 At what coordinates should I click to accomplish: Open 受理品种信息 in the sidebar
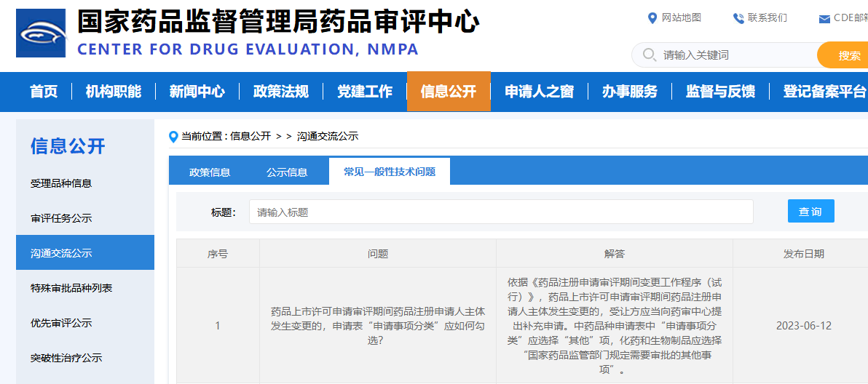tap(61, 183)
